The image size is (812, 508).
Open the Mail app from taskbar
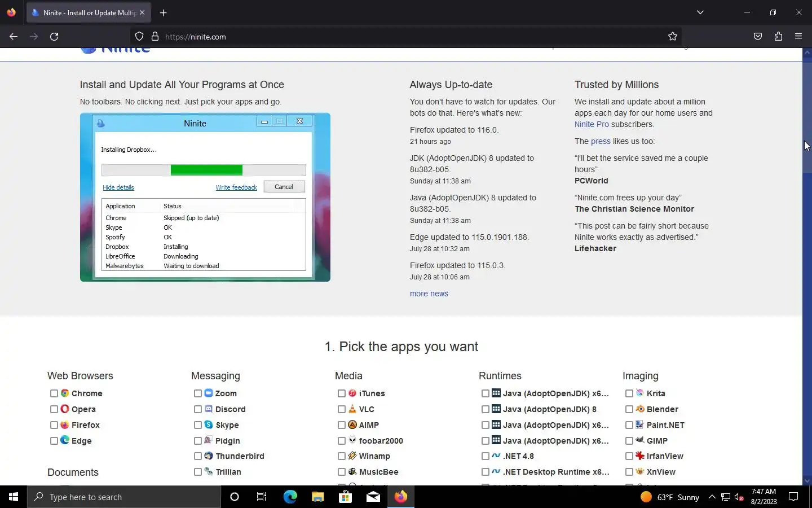pyautogui.click(x=373, y=497)
